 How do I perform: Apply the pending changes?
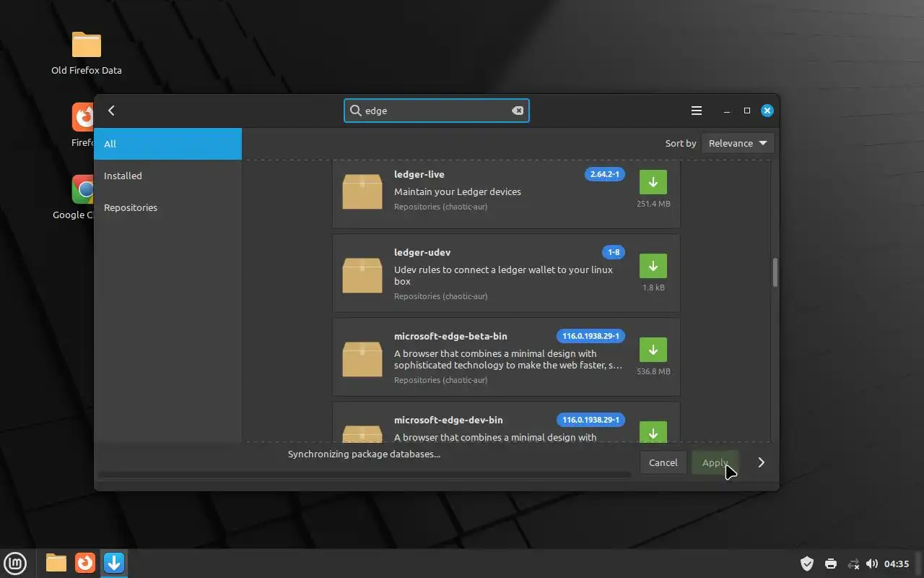[x=715, y=462]
